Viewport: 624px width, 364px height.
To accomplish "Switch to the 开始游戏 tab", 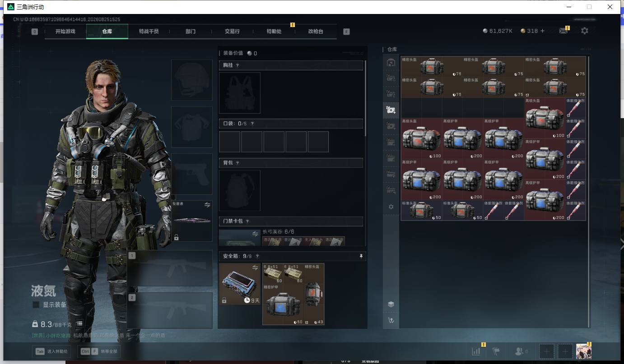I will 65,32.
